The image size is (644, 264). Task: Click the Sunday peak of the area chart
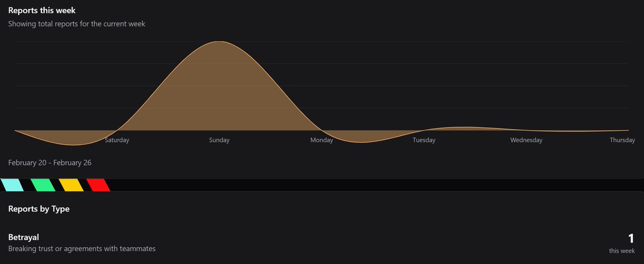click(219, 42)
